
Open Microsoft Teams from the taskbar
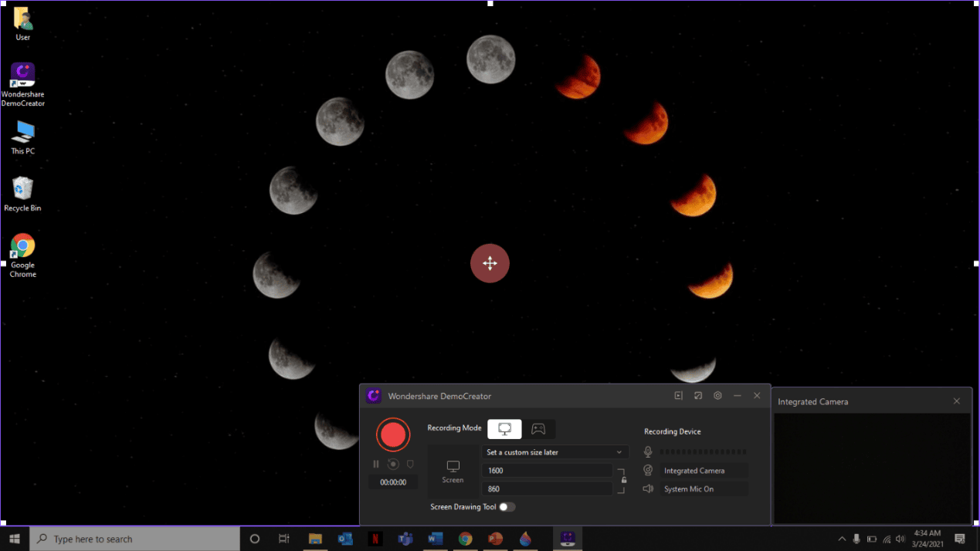click(x=405, y=539)
